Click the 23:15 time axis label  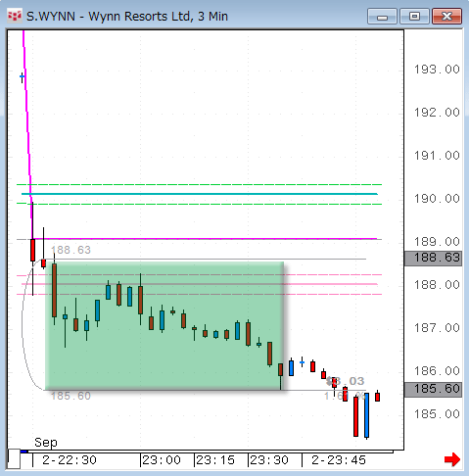click(215, 460)
